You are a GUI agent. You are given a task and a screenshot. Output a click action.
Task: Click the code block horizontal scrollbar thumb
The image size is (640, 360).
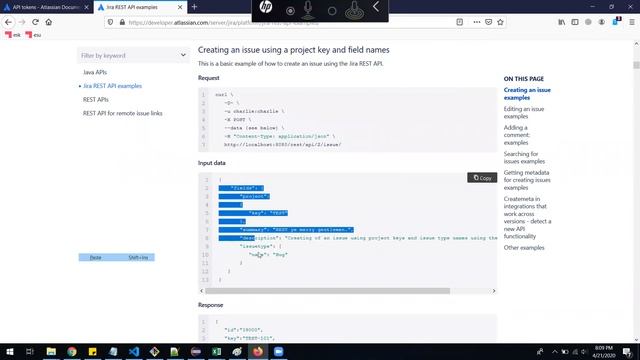(327, 291)
